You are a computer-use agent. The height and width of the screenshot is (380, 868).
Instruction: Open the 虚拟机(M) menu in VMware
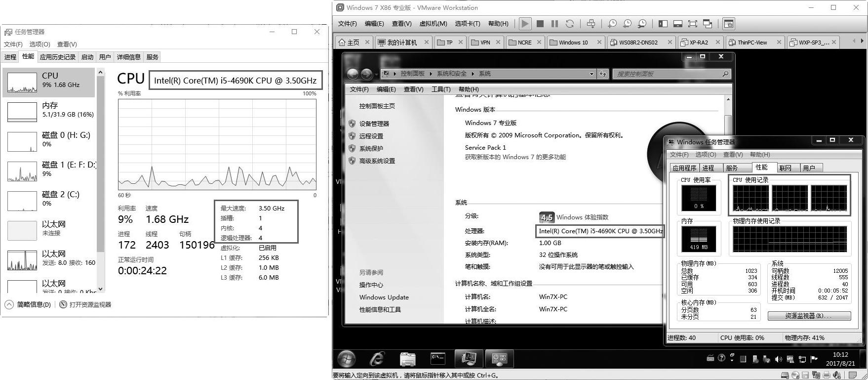433,24
